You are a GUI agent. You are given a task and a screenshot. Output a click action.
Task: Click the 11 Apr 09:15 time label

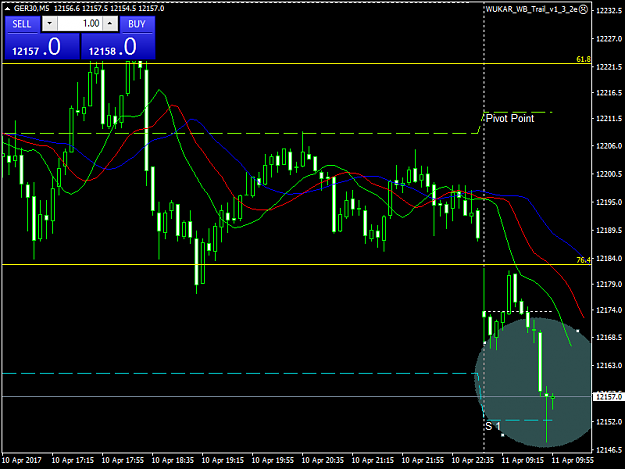[522, 460]
